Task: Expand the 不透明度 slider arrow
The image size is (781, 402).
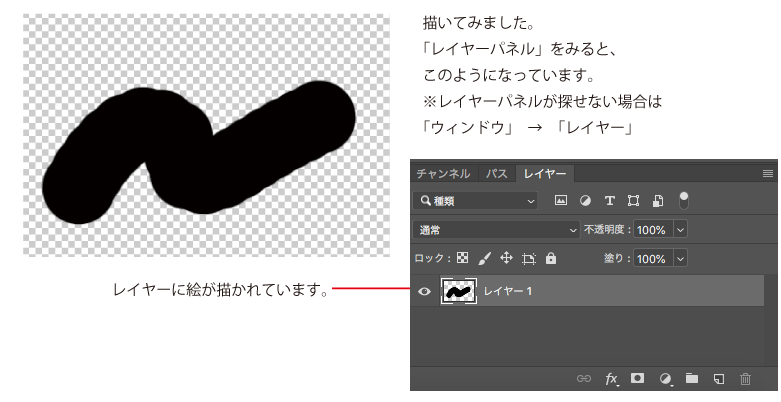Action: (680, 230)
